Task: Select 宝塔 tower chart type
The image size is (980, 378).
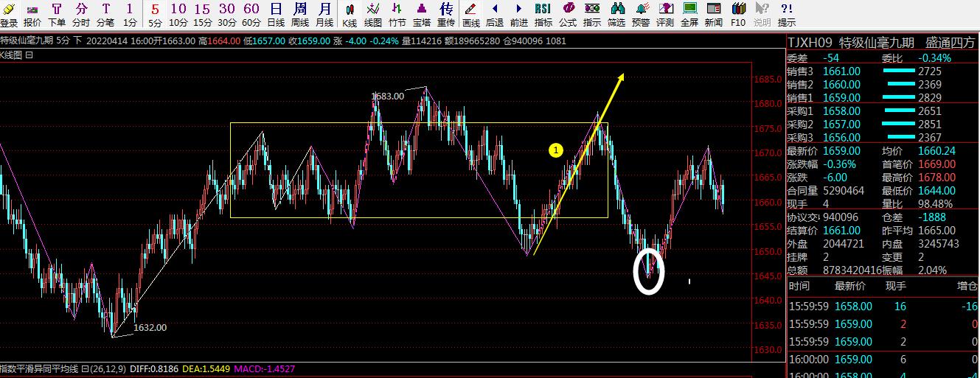Action: tap(422, 14)
